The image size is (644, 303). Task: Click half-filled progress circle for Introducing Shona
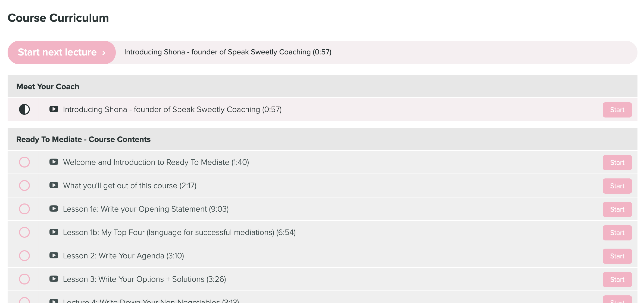click(24, 109)
